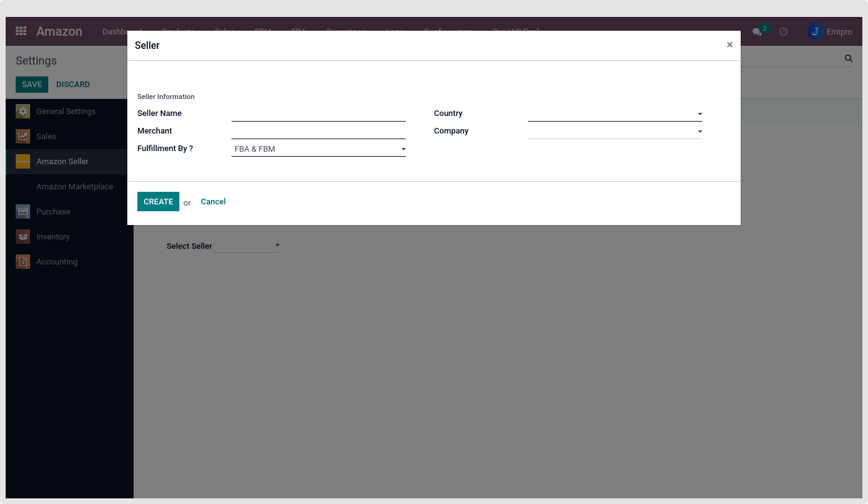Select Amazon Marketplace in the sidebar
This screenshot has height=504, width=868.
(x=75, y=187)
